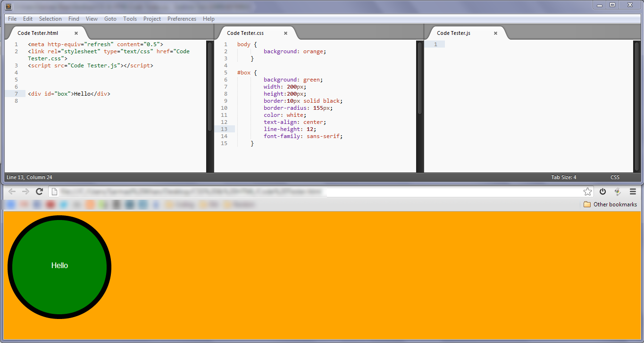Open the Tools menu
Image resolution: width=644 pixels, height=343 pixels.
[x=130, y=18]
